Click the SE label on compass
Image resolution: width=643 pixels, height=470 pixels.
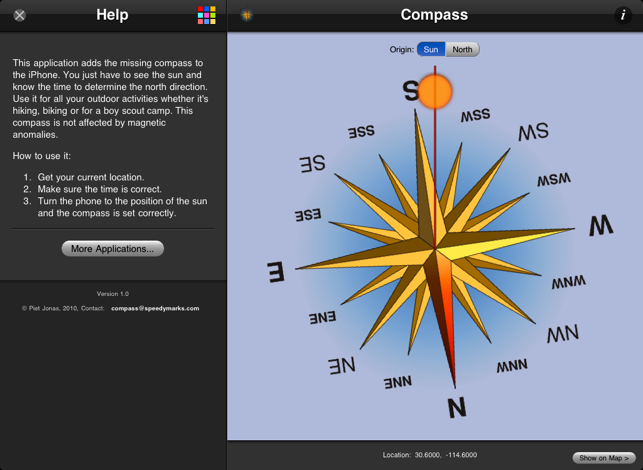311,165
